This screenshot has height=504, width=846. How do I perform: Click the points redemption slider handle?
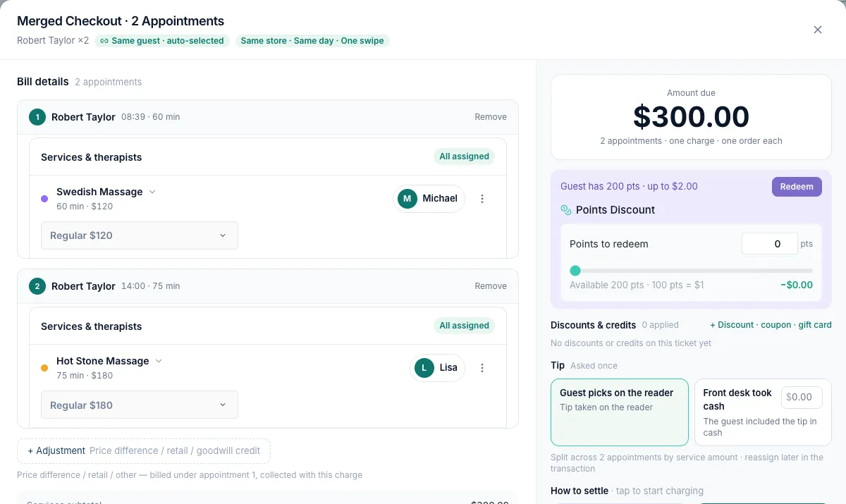(575, 271)
